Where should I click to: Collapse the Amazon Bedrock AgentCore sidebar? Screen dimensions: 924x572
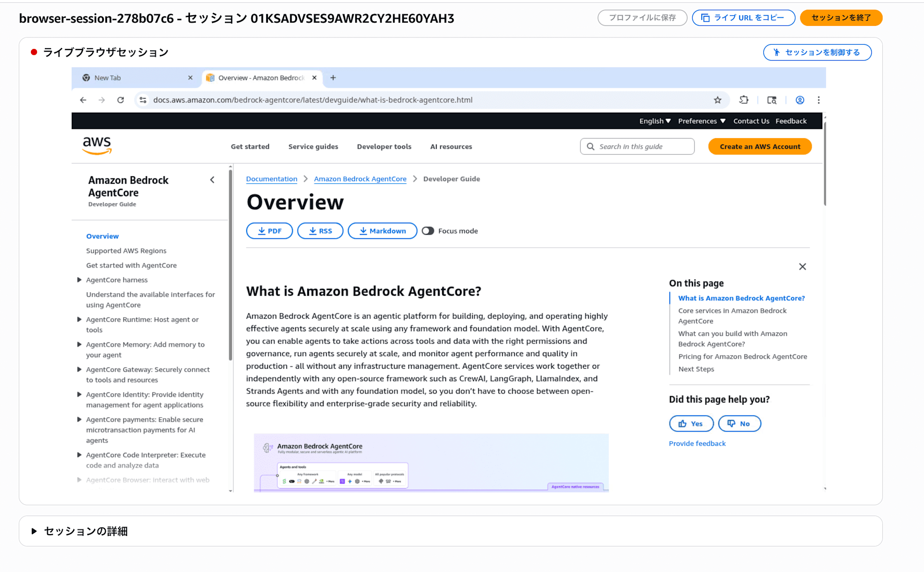pos(212,180)
